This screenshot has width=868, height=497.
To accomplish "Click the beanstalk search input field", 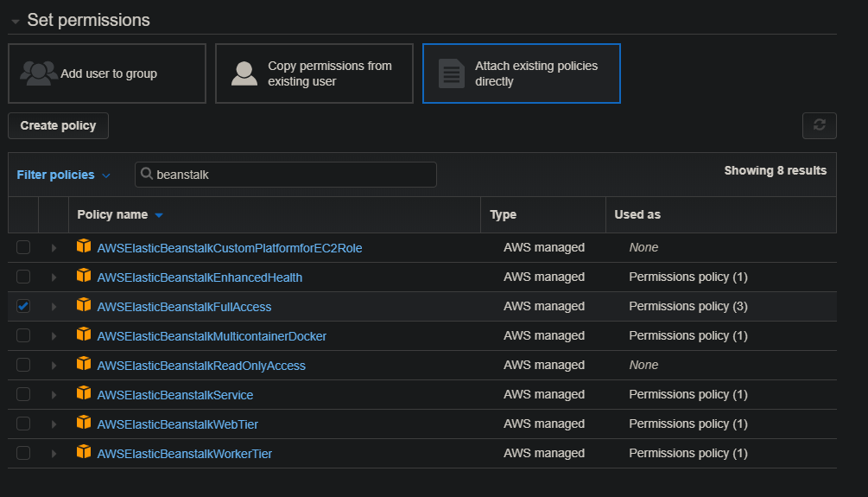I will coord(292,175).
